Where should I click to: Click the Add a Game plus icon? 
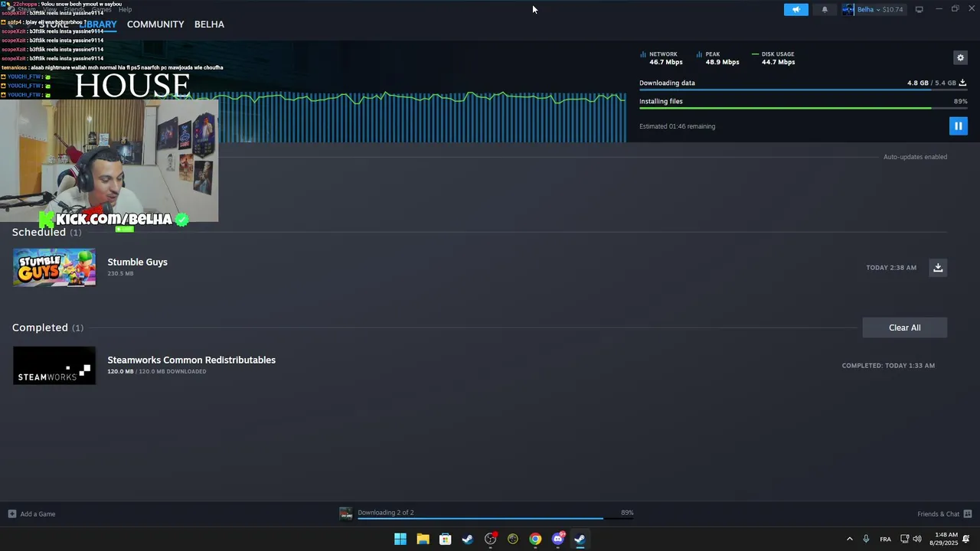[12, 514]
